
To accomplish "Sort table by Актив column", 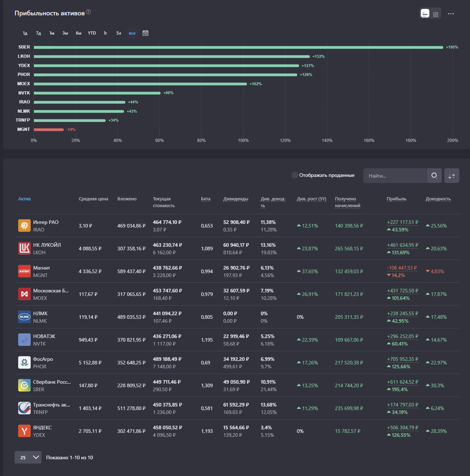I will tap(24, 199).
